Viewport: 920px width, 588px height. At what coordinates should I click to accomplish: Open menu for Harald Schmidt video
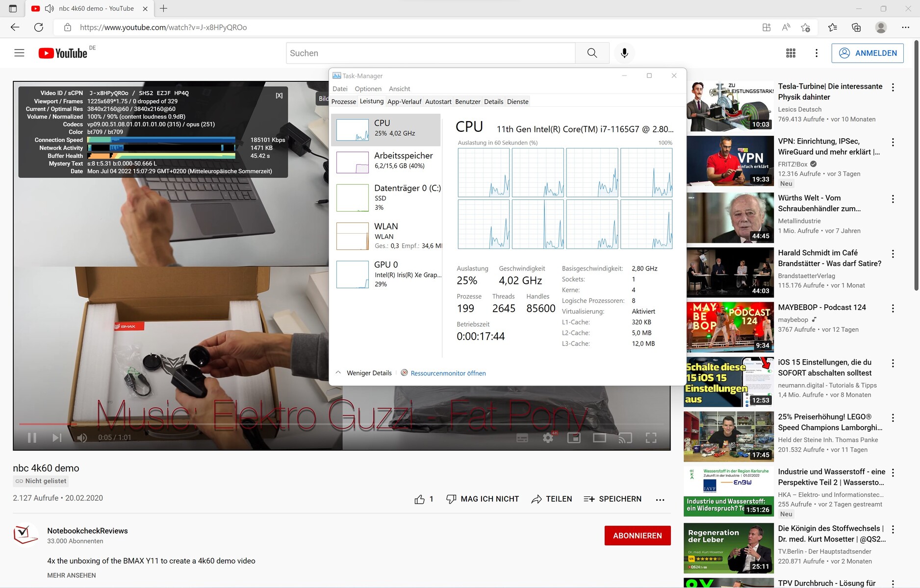(x=893, y=254)
